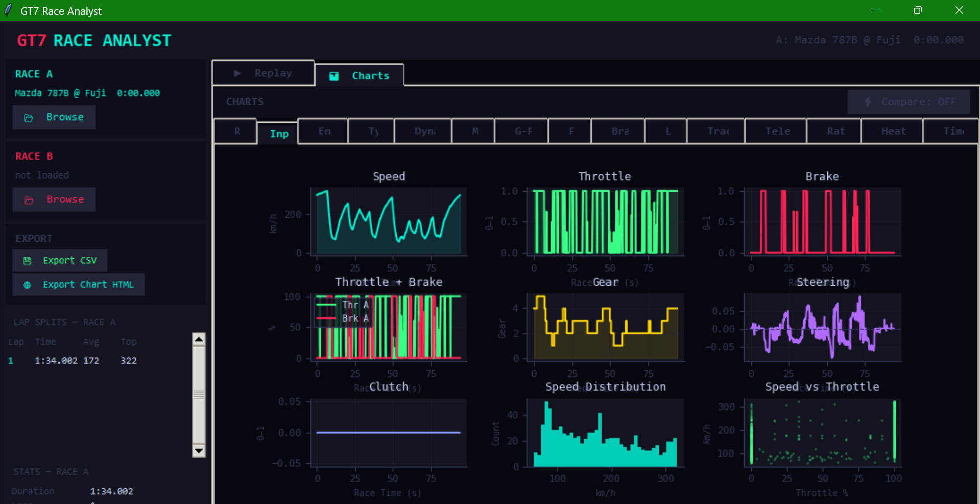Minimize the GT7 Race Analyst window
Image resolution: width=980 pixels, height=504 pixels.
pyautogui.click(x=876, y=10)
